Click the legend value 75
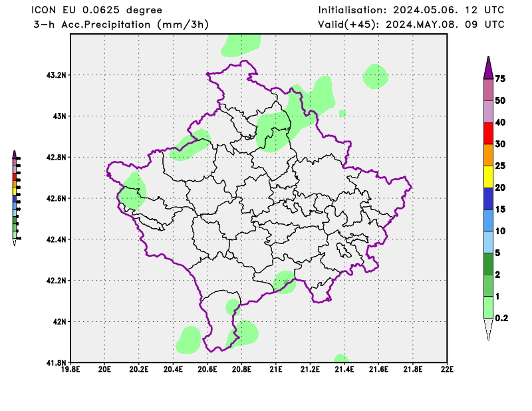532x411 pixels. point(500,78)
